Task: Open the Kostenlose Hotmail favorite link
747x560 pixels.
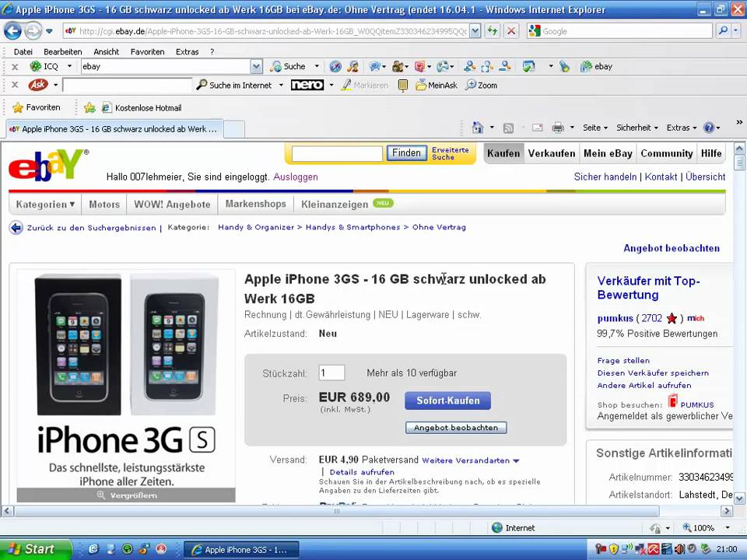Action: [x=142, y=107]
